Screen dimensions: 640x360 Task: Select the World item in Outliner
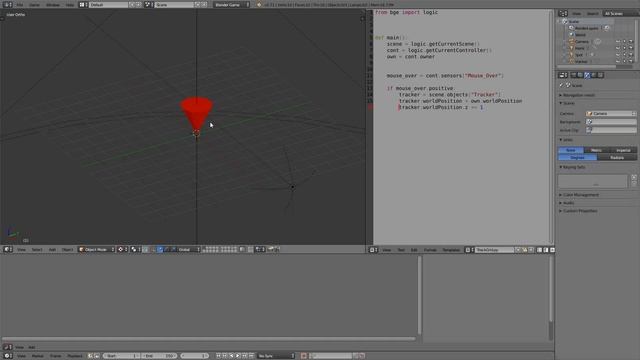click(x=580, y=35)
